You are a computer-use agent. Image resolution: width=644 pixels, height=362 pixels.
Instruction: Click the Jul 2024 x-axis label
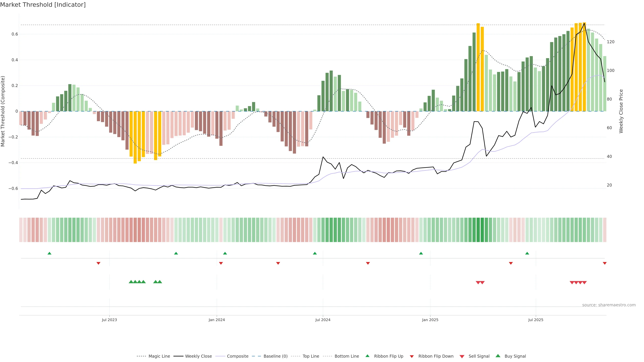[323, 320]
